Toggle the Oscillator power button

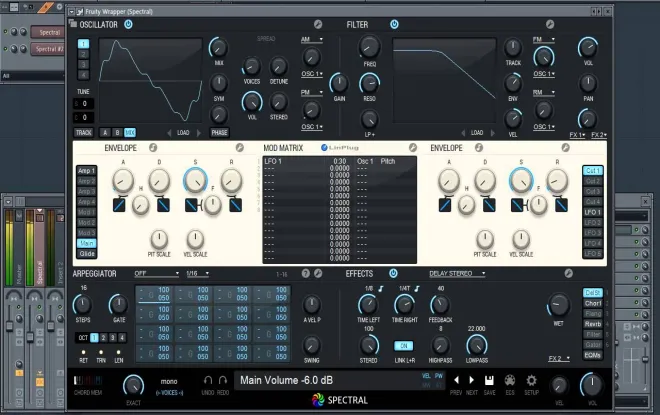(x=128, y=24)
